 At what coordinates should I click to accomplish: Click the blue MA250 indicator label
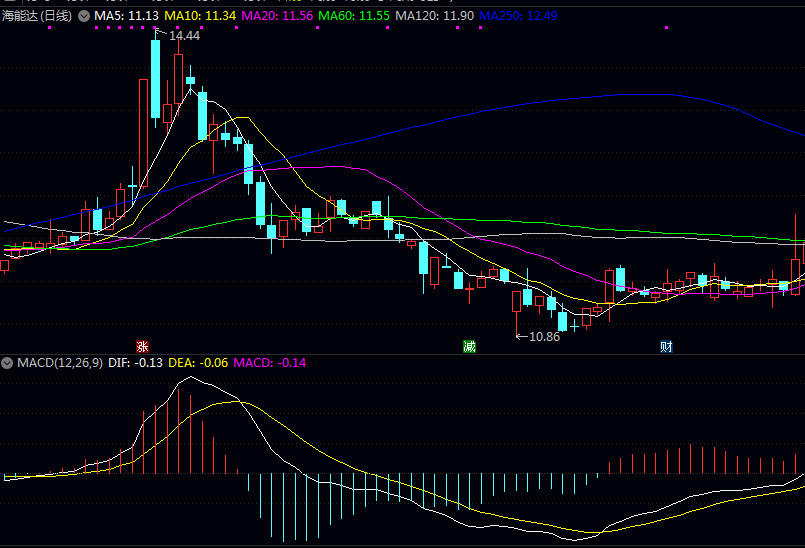click(518, 16)
